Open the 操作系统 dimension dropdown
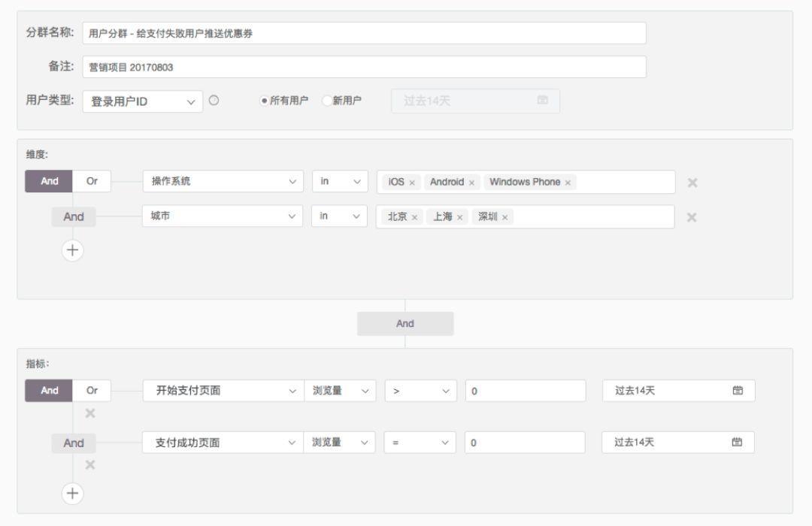The height and width of the screenshot is (526, 812). point(223,181)
